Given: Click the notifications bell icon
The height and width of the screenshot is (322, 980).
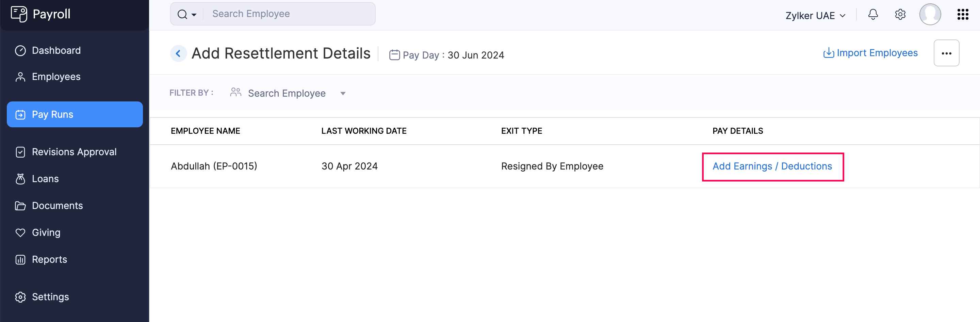Looking at the screenshot, I should pos(873,14).
